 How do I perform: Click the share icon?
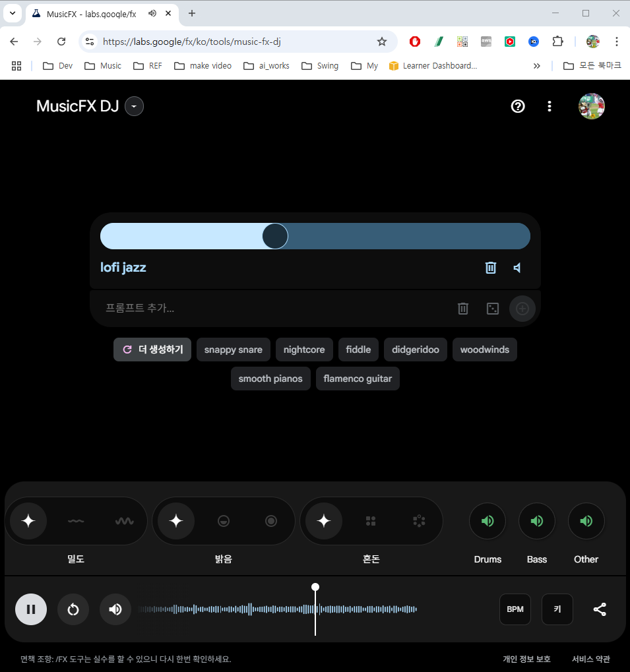pyautogui.click(x=600, y=609)
